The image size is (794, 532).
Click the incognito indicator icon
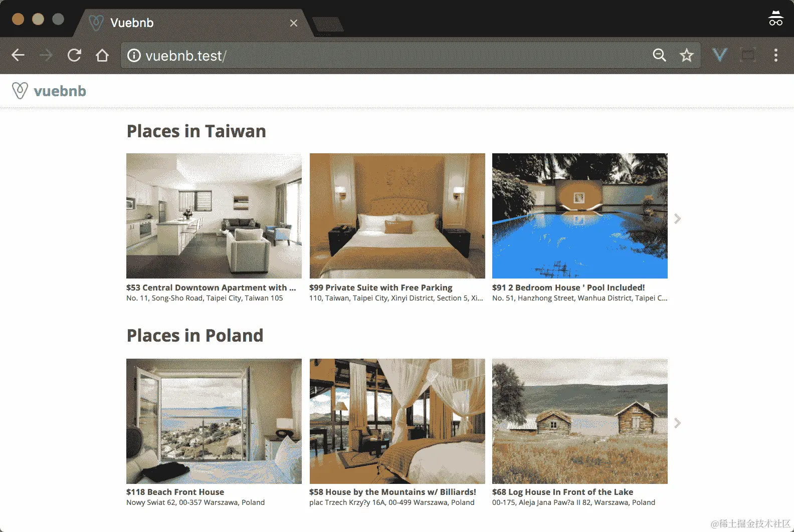point(775,18)
